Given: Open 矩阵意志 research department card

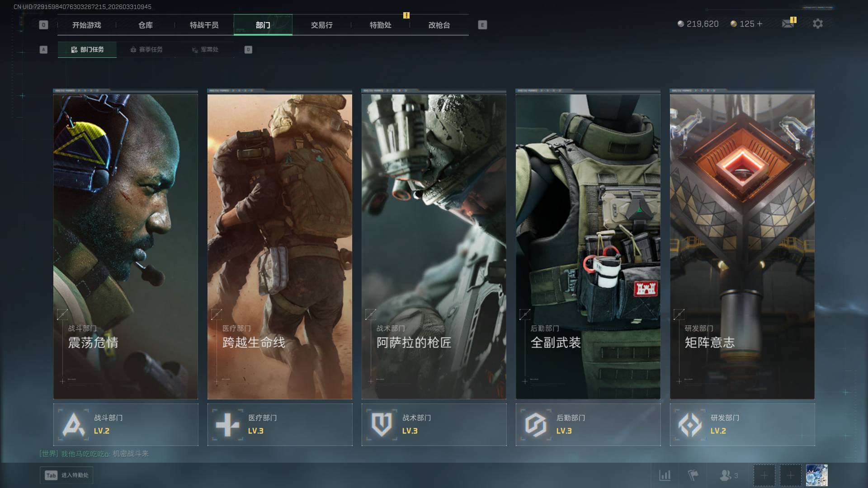Looking at the screenshot, I should tap(742, 246).
